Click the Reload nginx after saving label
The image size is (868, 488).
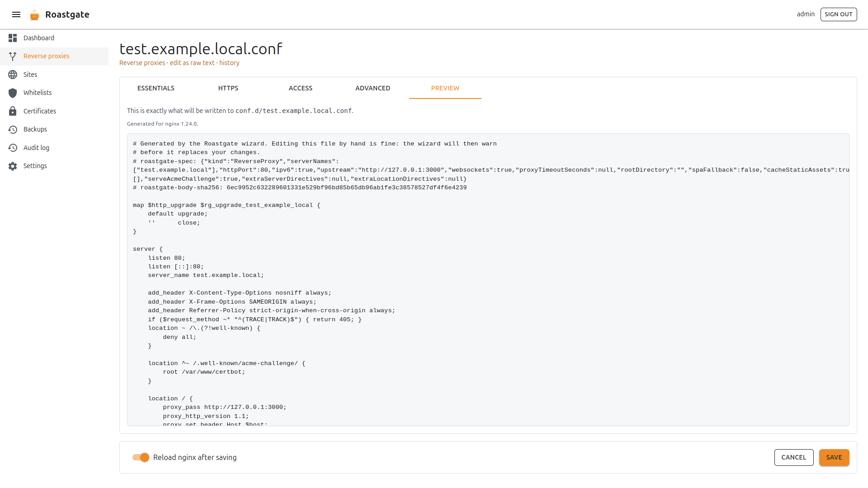point(195,457)
